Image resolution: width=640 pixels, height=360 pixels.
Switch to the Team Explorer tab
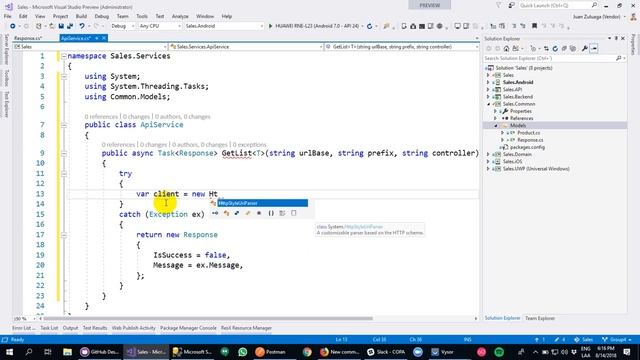point(540,318)
